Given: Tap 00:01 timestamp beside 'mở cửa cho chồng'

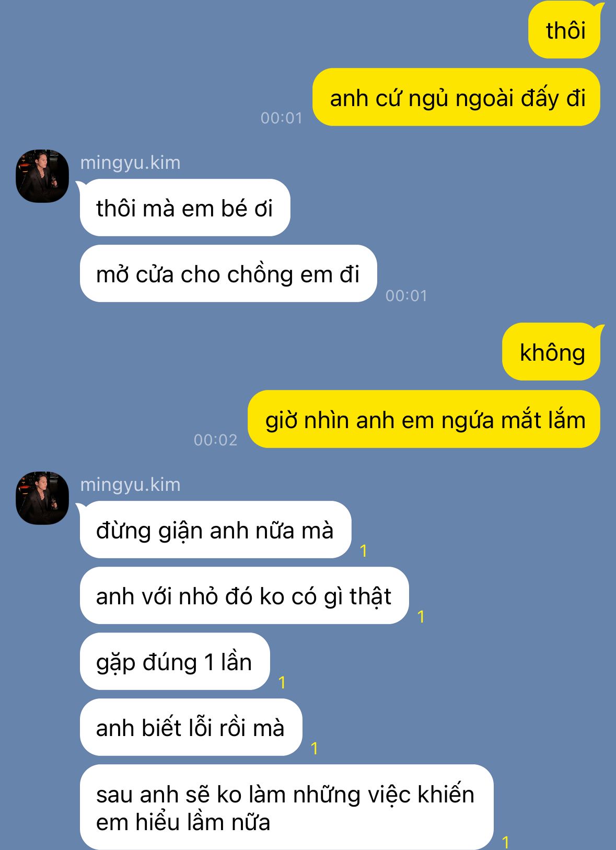Looking at the screenshot, I should coord(406,296).
